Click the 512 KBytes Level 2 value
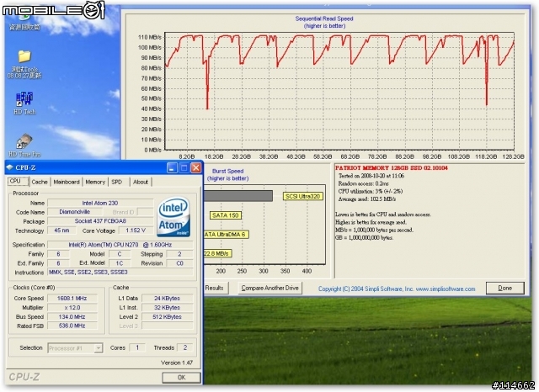The width and height of the screenshot is (539, 392). (x=168, y=317)
